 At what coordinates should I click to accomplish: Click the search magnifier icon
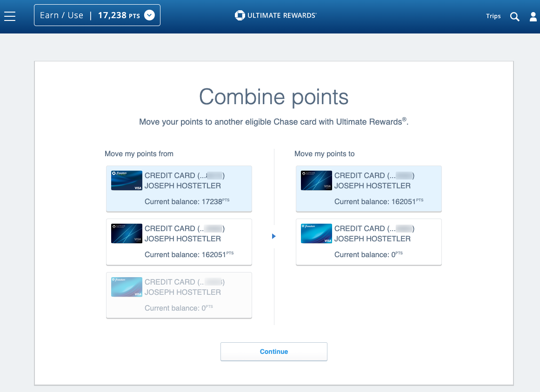pyautogui.click(x=514, y=17)
